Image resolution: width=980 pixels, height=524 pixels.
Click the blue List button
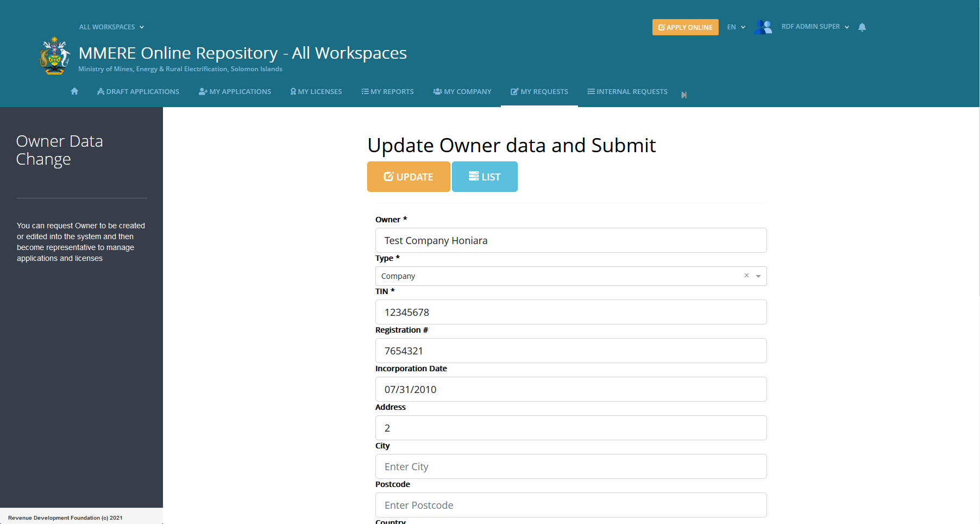tap(485, 177)
